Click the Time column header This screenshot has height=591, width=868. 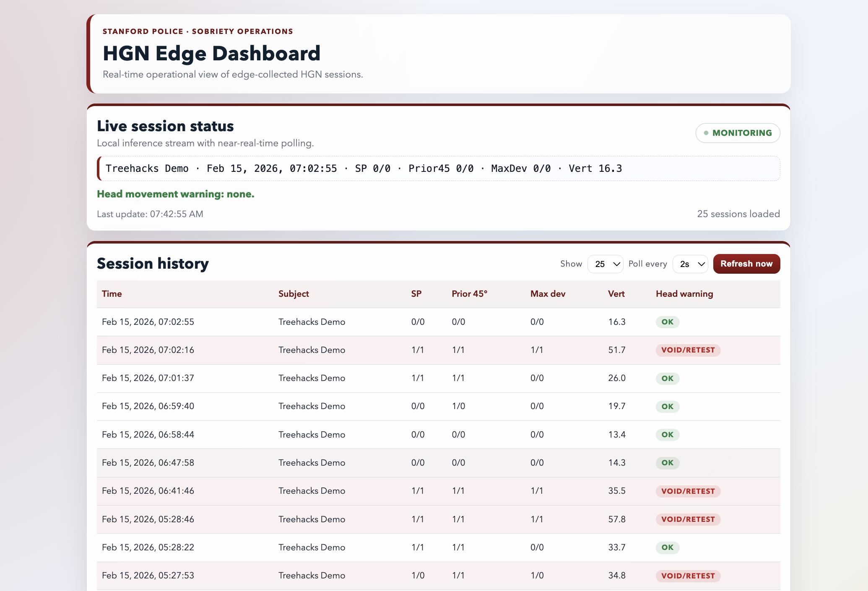(x=112, y=294)
